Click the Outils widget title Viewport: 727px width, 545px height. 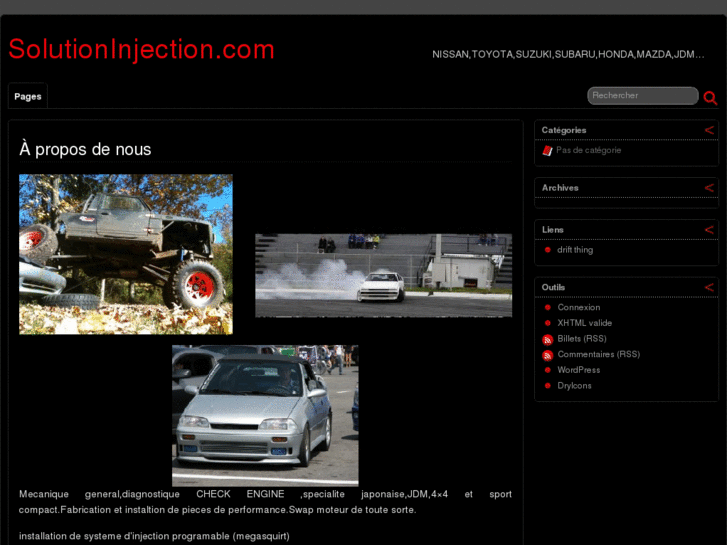(x=553, y=288)
